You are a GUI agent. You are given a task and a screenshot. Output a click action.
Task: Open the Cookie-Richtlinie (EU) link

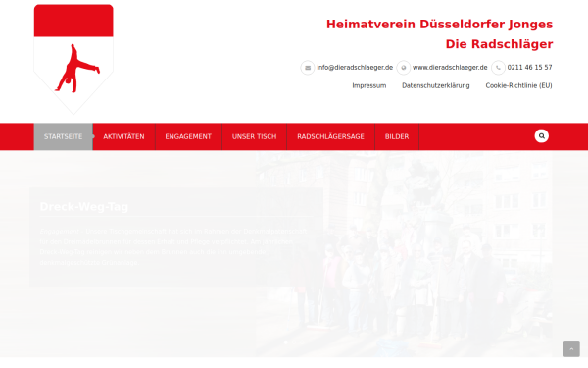coord(518,86)
